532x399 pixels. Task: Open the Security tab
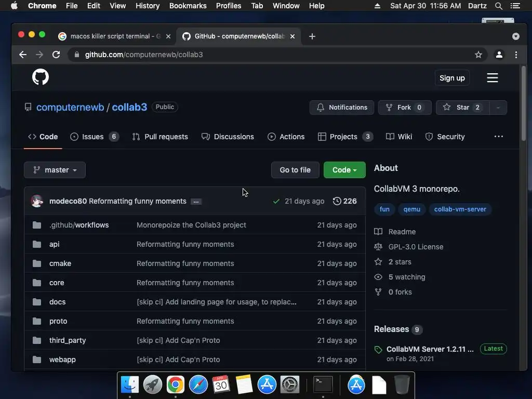pyautogui.click(x=445, y=137)
